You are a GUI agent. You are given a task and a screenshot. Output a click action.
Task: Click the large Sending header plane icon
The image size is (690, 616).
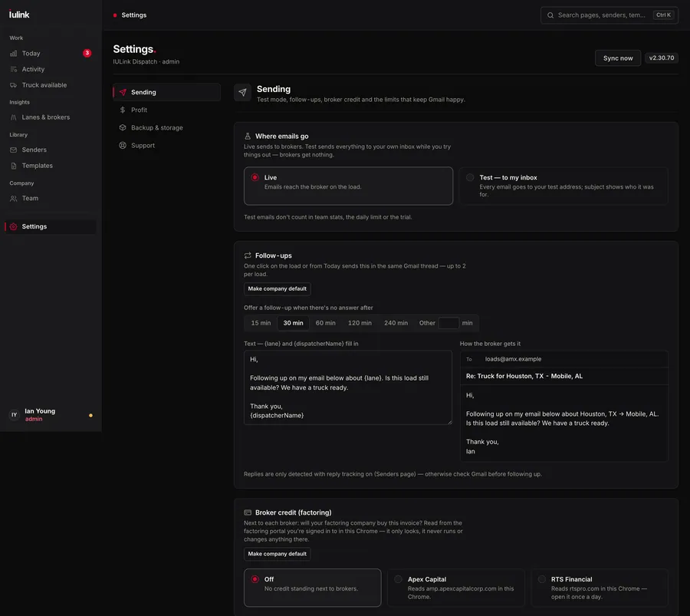pos(242,93)
